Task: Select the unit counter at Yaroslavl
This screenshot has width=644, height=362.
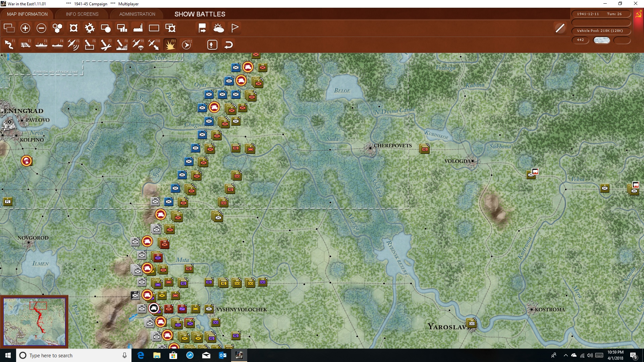Action: coord(472,323)
